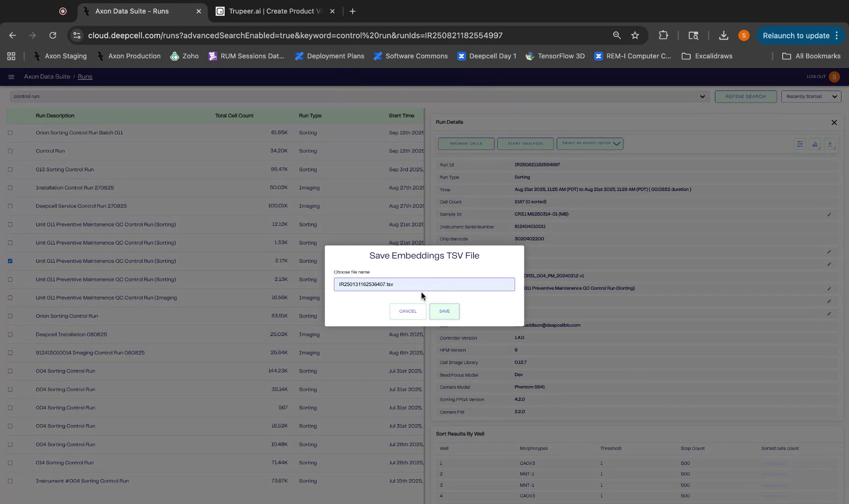Image resolution: width=849 pixels, height=504 pixels.
Task: Open the Deployment Plans bookmark
Action: [330, 56]
